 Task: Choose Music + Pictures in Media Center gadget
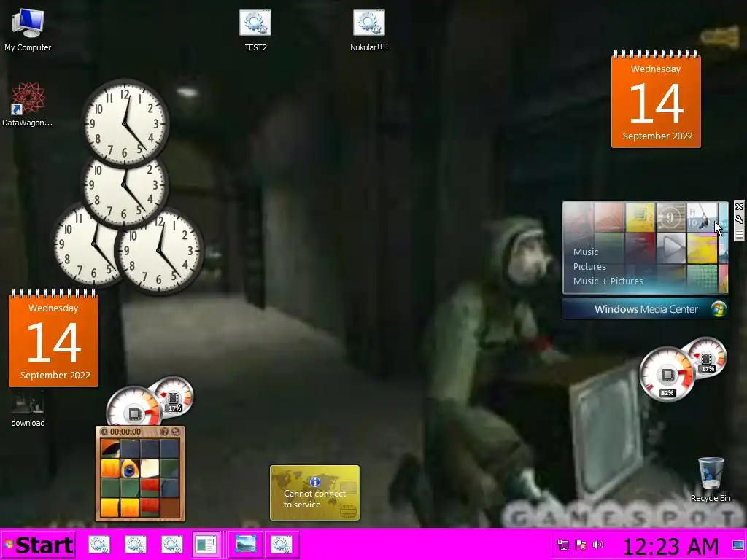click(608, 281)
